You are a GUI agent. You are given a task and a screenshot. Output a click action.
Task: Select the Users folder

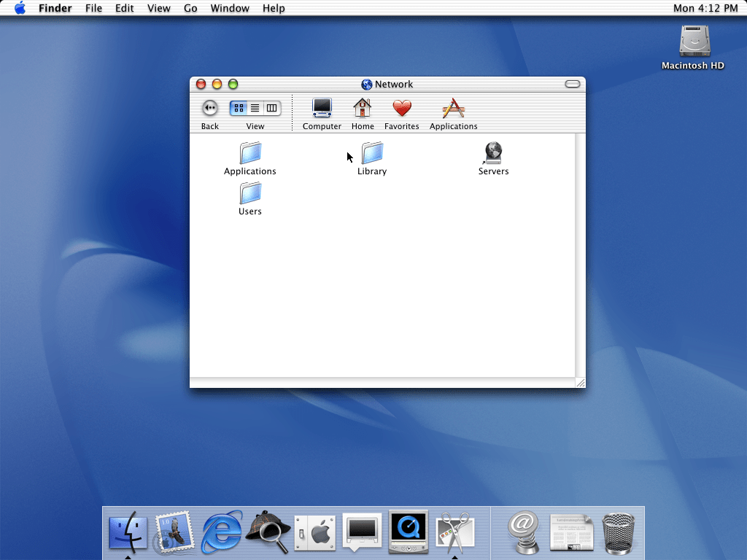(250, 193)
